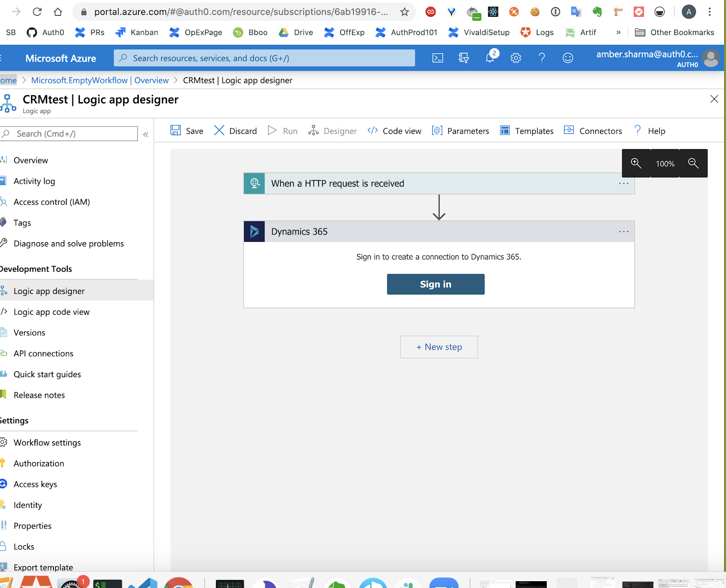Viewport: 726px width, 588px height.
Task: Discard changes in the designer
Action: [235, 131]
